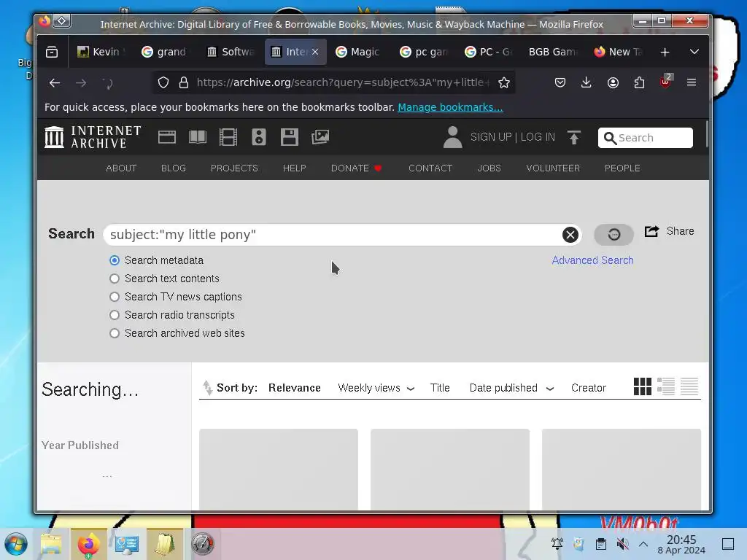Open Firefox View recent browsing
The height and width of the screenshot is (560, 747).
point(52,52)
